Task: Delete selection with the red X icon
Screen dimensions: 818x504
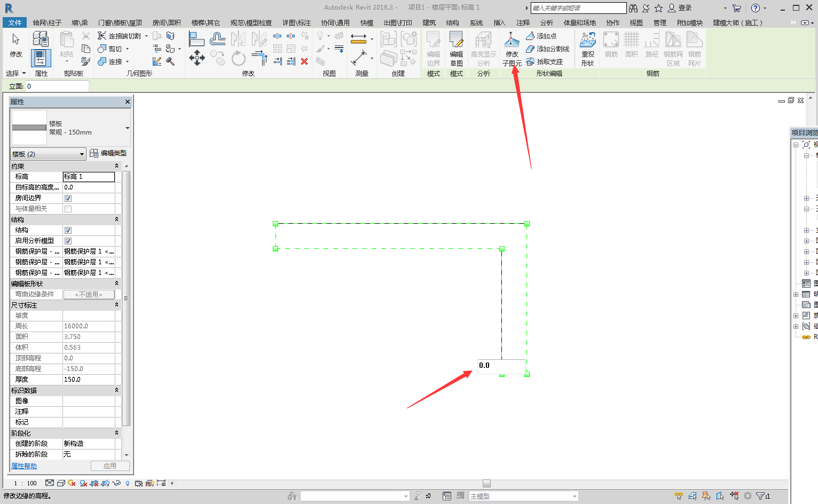Action: pyautogui.click(x=304, y=61)
